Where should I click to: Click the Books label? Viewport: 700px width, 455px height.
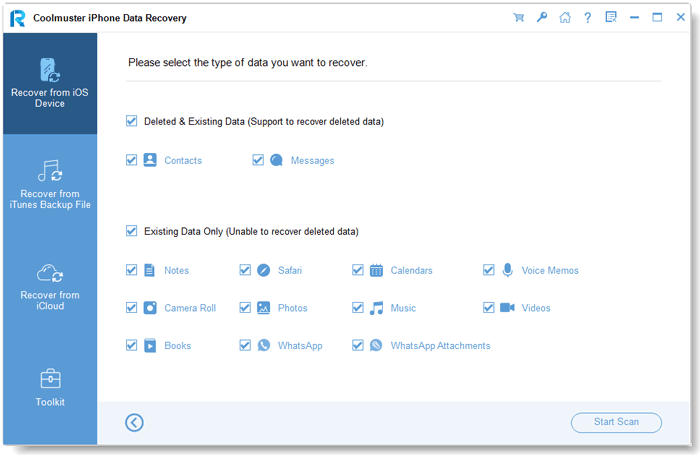pos(178,346)
